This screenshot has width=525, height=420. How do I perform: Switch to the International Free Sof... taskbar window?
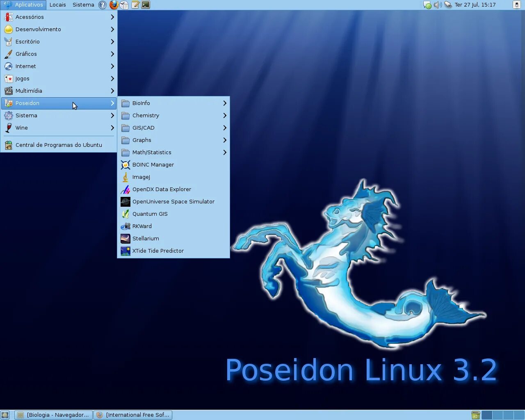click(x=133, y=415)
